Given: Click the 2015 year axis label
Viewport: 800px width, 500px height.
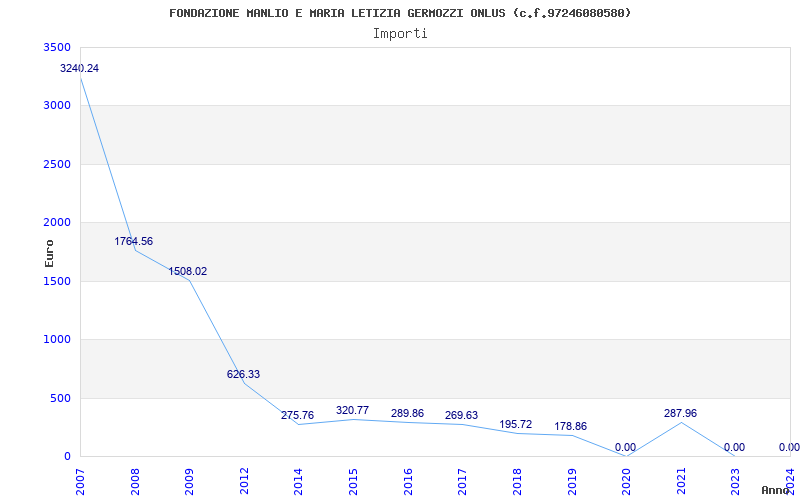Looking at the screenshot, I should coord(353,482).
